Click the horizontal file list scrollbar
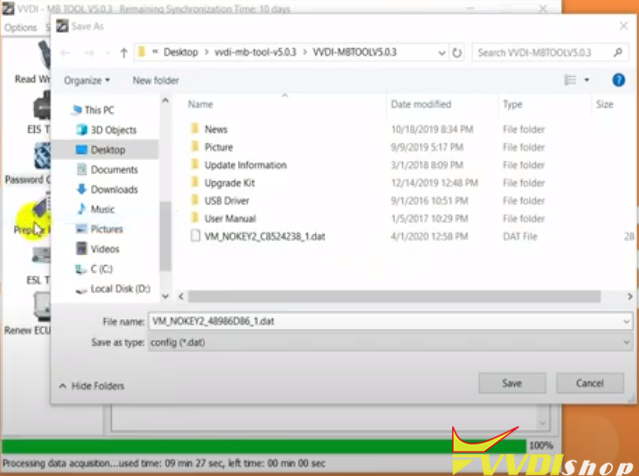 (x=394, y=296)
